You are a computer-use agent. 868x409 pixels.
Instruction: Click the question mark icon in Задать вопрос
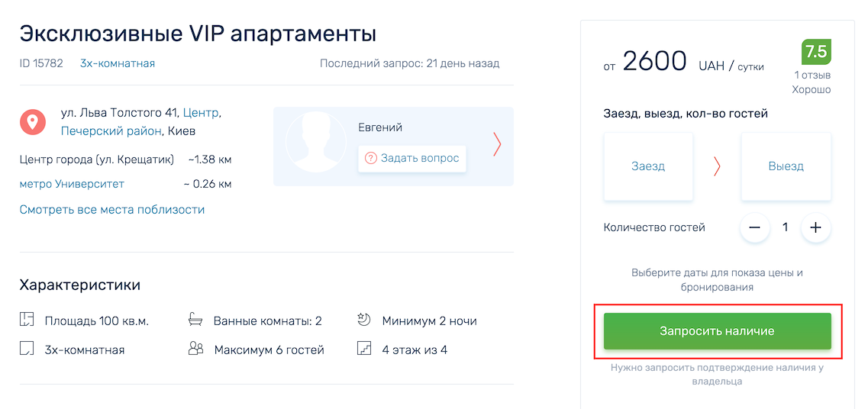coord(370,159)
